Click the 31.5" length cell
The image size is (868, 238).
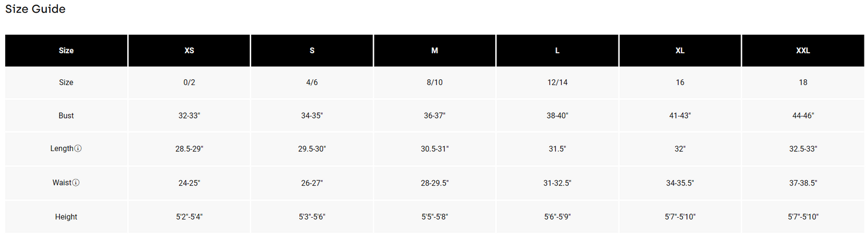coord(557,149)
